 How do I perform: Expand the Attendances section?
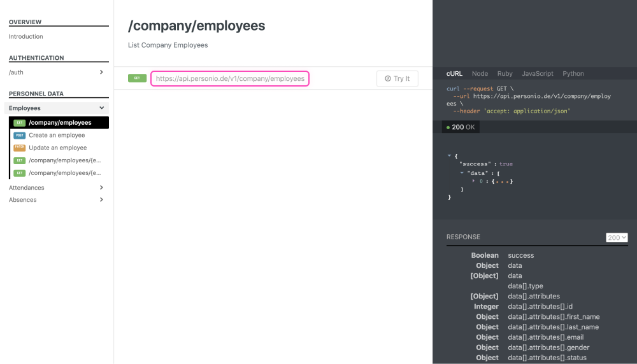[x=101, y=188]
